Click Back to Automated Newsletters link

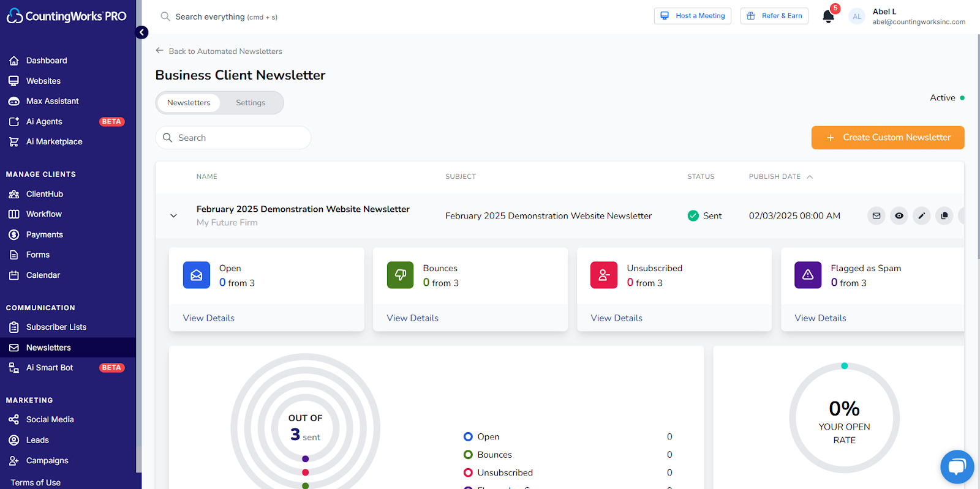coord(219,51)
